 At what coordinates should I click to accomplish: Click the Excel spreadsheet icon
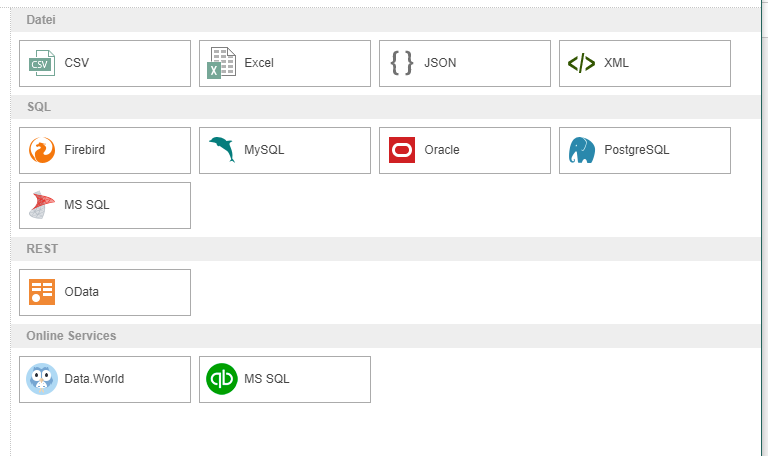click(x=222, y=63)
